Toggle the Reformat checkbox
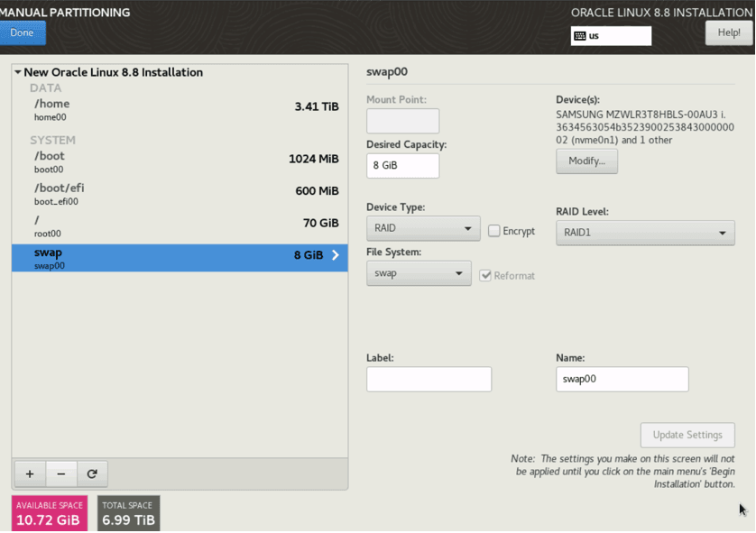 (x=486, y=275)
